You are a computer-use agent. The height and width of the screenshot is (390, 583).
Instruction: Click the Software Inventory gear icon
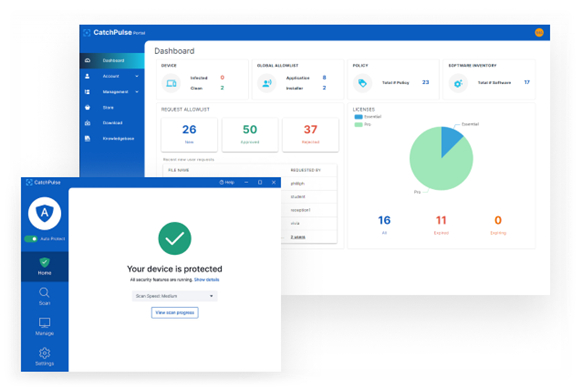pyautogui.click(x=458, y=83)
